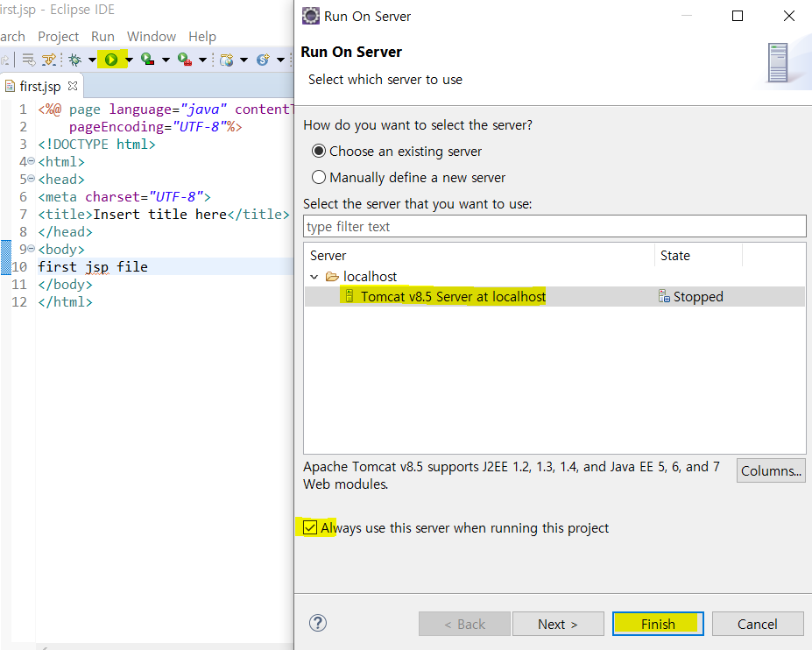Open the New Servlet dropdown arrow
This screenshot has width=812, height=650.
pyautogui.click(x=280, y=60)
